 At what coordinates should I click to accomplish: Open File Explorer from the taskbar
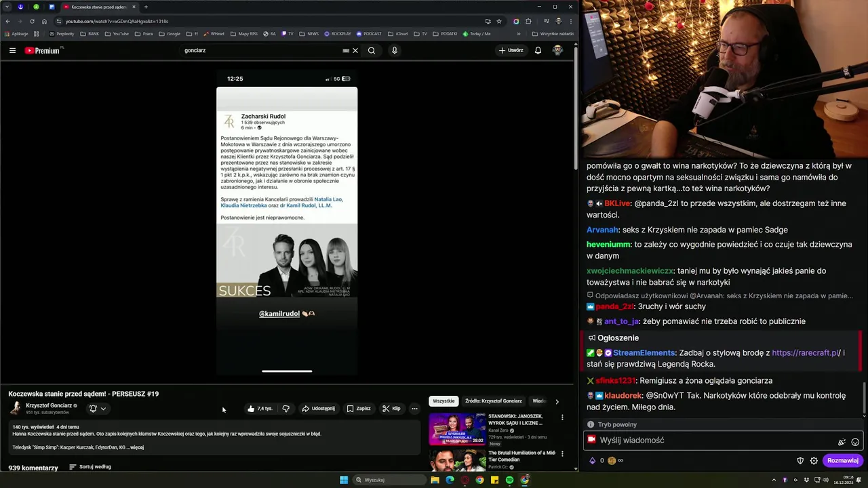(x=435, y=480)
